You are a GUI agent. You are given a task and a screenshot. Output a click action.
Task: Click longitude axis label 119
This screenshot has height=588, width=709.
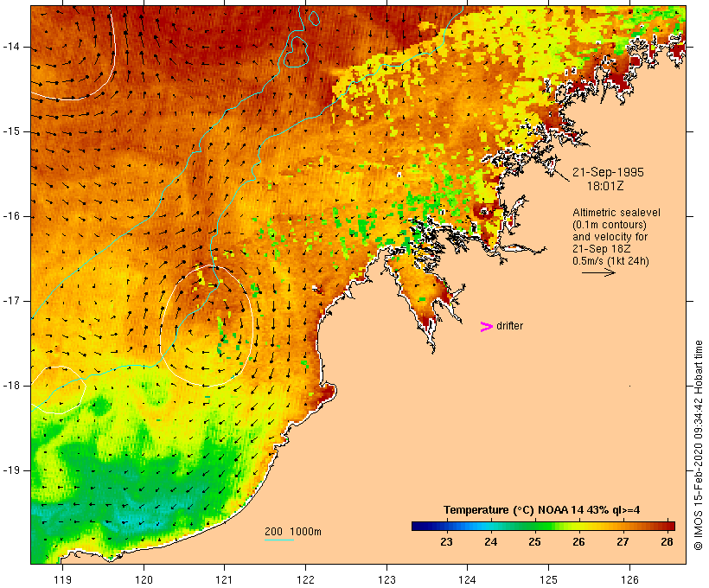[62, 579]
